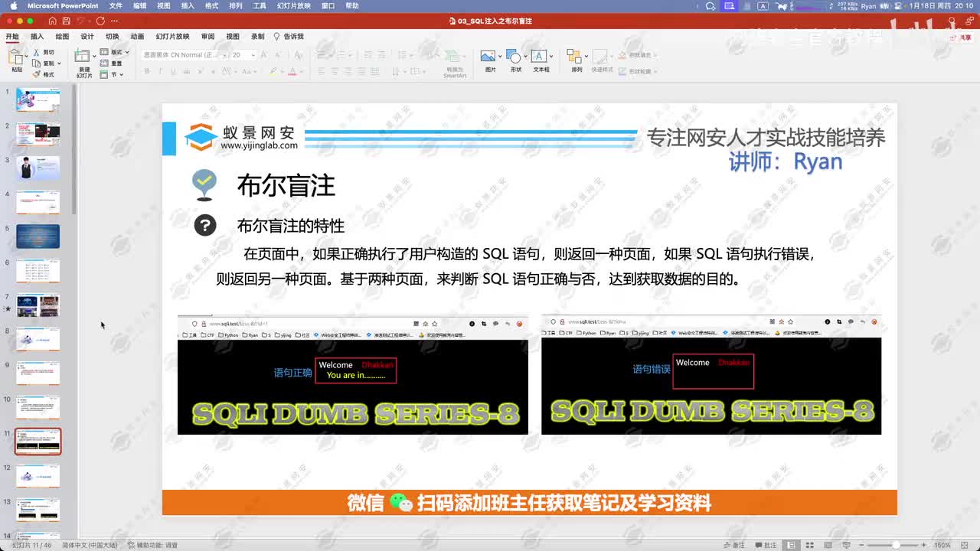Click the font color button
This screenshot has width=980, height=551.
pos(292,71)
